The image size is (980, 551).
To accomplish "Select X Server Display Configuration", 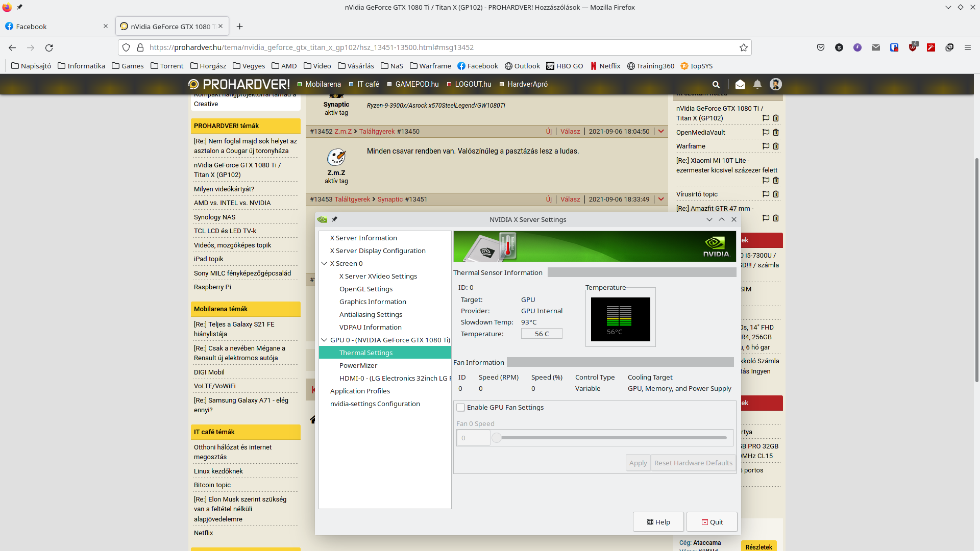I will [378, 251].
